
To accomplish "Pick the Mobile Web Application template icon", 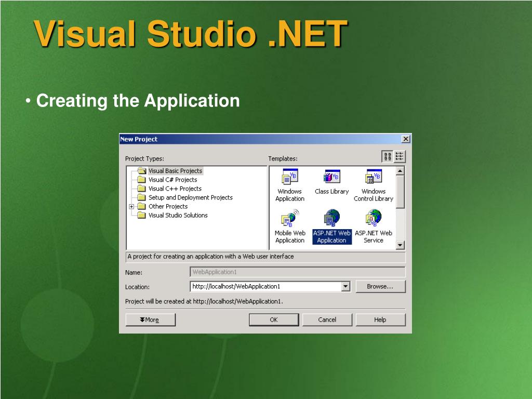I will pyautogui.click(x=290, y=218).
